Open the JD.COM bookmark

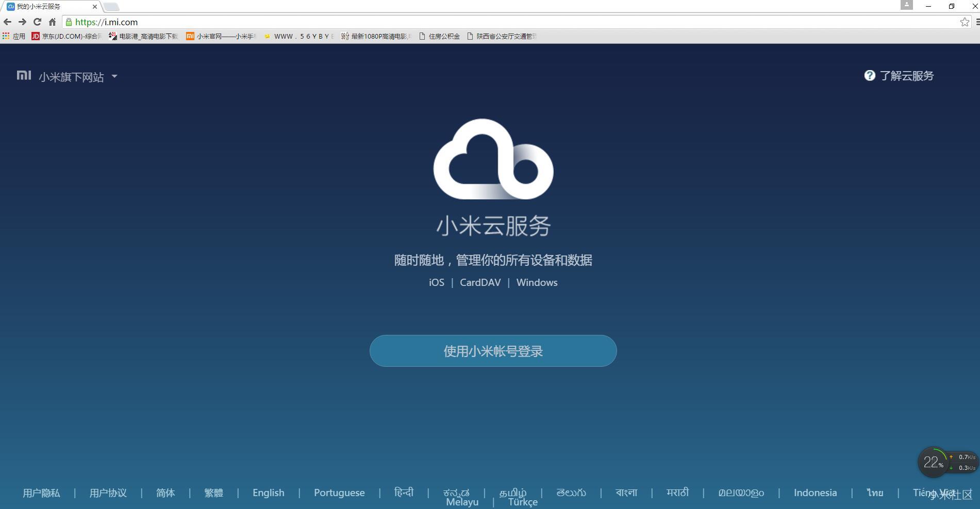pyautogui.click(x=67, y=36)
